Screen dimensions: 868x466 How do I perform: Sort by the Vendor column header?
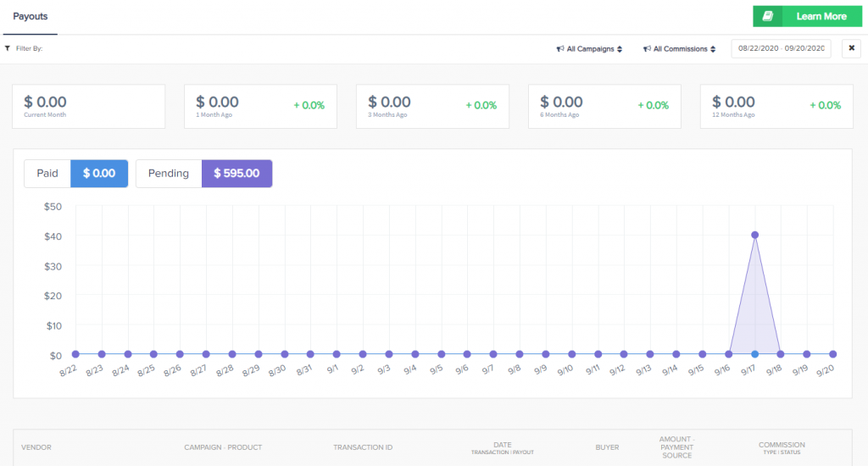[x=36, y=447]
